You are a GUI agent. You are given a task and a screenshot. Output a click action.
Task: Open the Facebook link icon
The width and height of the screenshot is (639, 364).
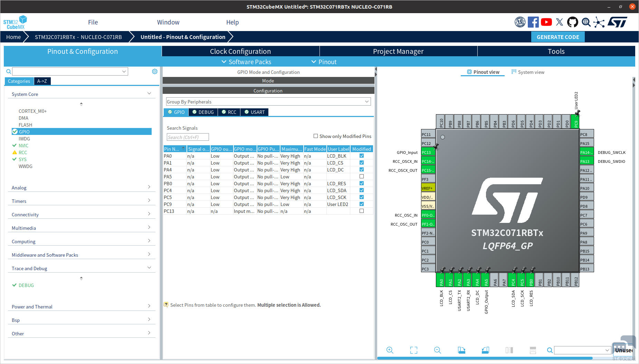coord(533,22)
